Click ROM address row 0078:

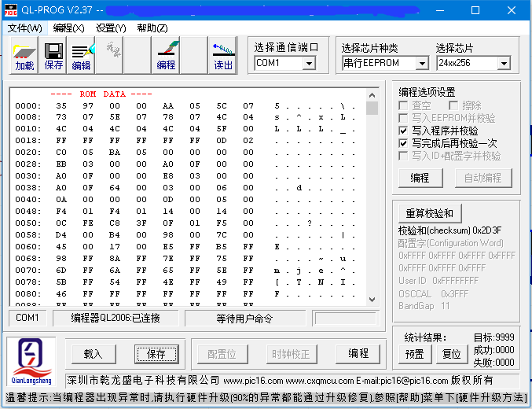click(x=28, y=282)
